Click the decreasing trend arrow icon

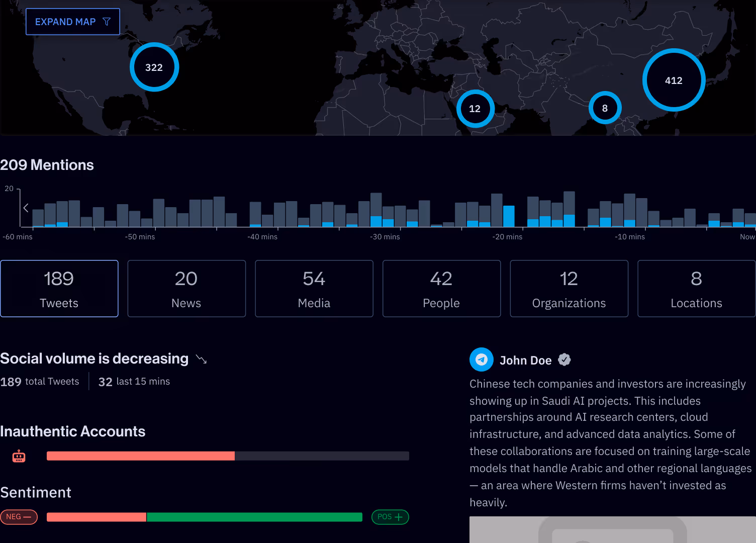[202, 359]
